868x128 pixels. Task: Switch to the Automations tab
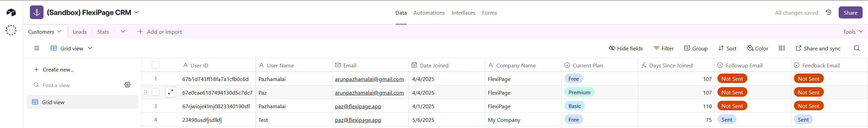429,13
